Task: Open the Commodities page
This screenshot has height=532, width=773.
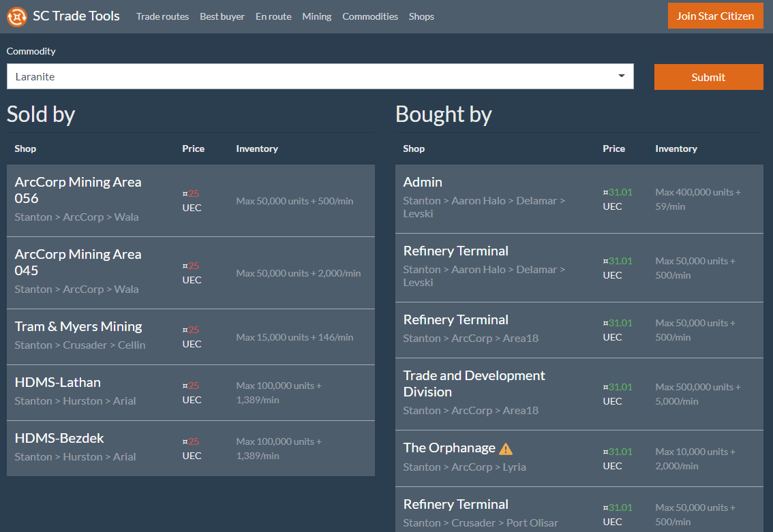Action: point(370,16)
